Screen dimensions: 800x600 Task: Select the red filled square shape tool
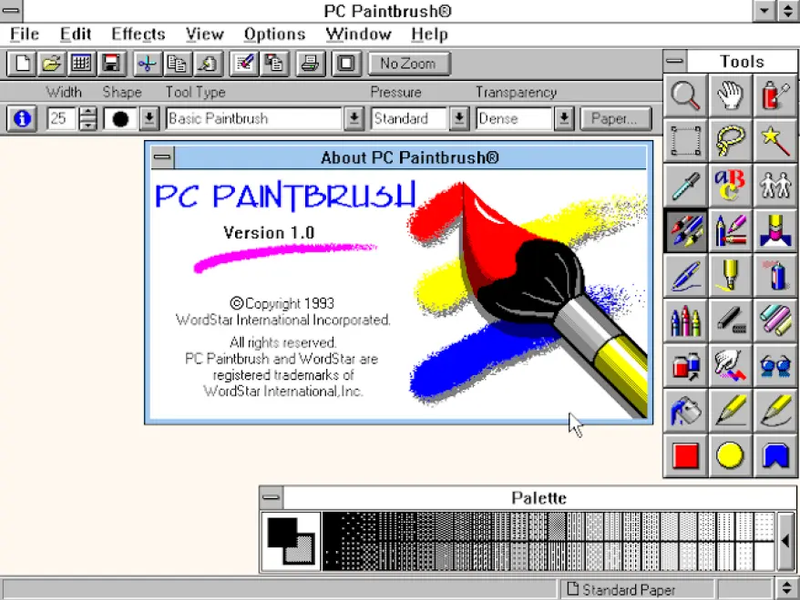686,456
